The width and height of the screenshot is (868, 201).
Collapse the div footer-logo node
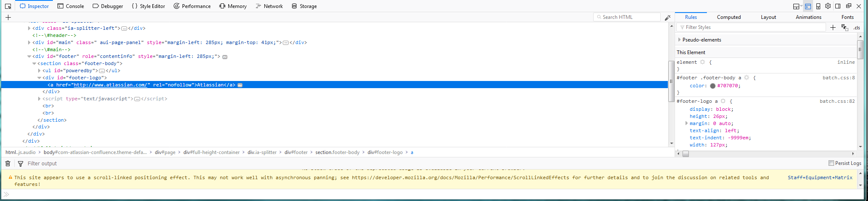pos(39,78)
